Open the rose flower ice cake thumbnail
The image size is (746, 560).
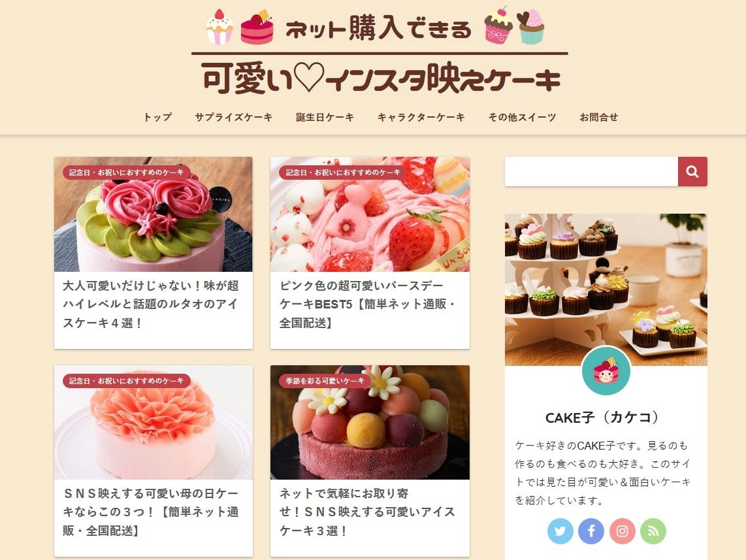pos(154,214)
